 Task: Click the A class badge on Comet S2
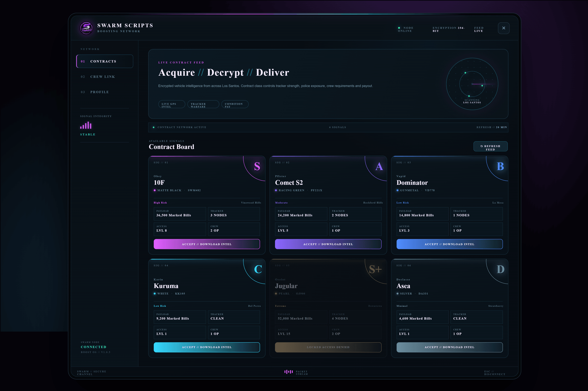tap(379, 166)
